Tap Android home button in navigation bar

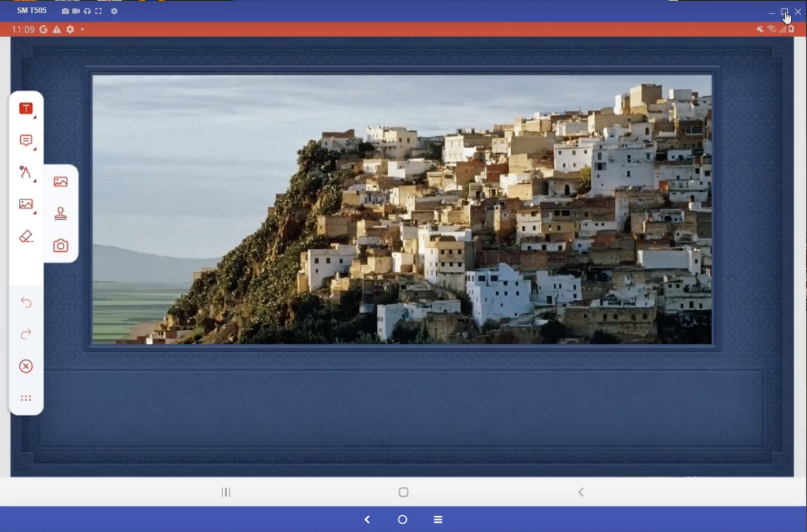tap(403, 492)
